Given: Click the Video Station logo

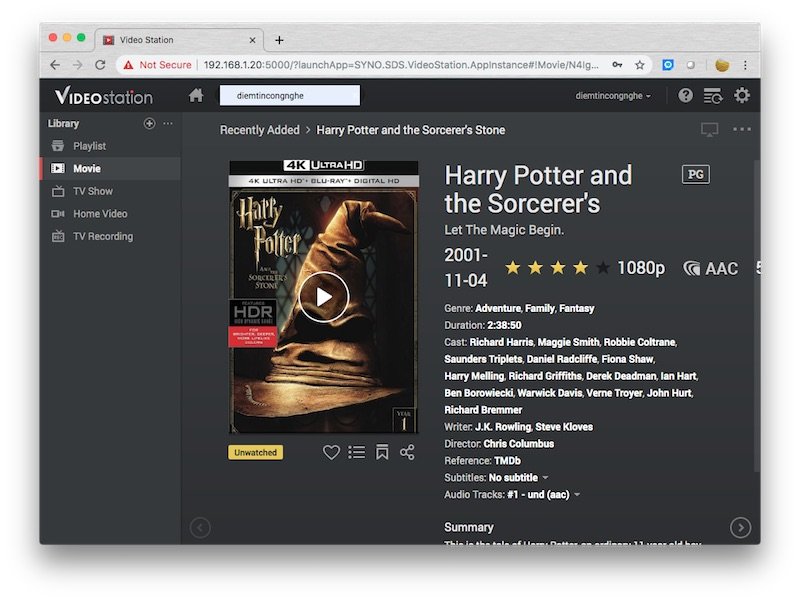Looking at the screenshot, I should (x=104, y=95).
